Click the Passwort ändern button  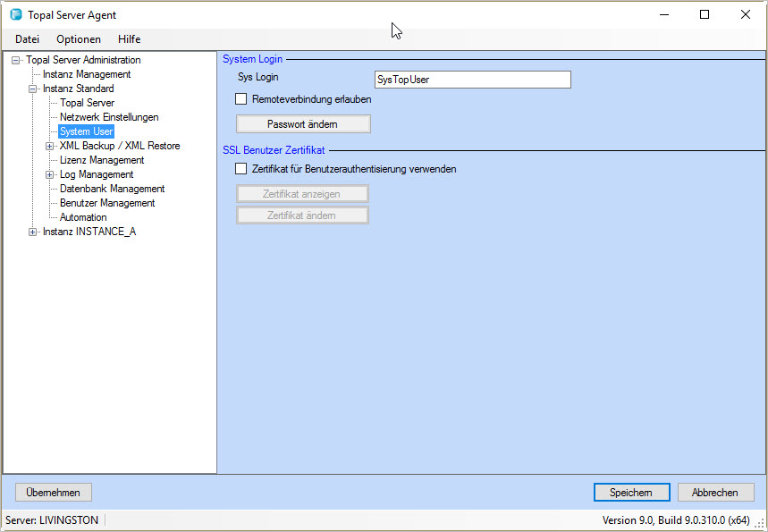tap(302, 124)
